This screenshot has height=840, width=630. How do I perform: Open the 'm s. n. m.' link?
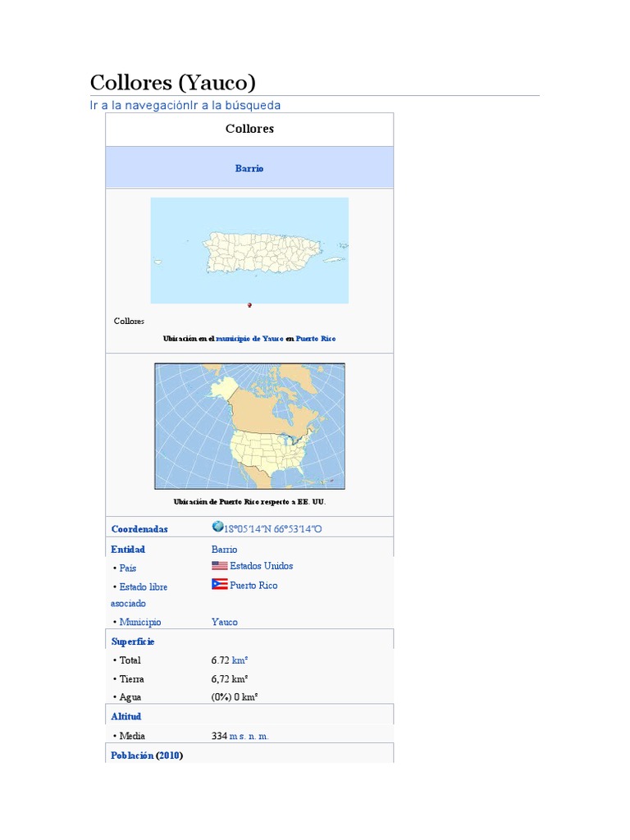[x=249, y=736]
